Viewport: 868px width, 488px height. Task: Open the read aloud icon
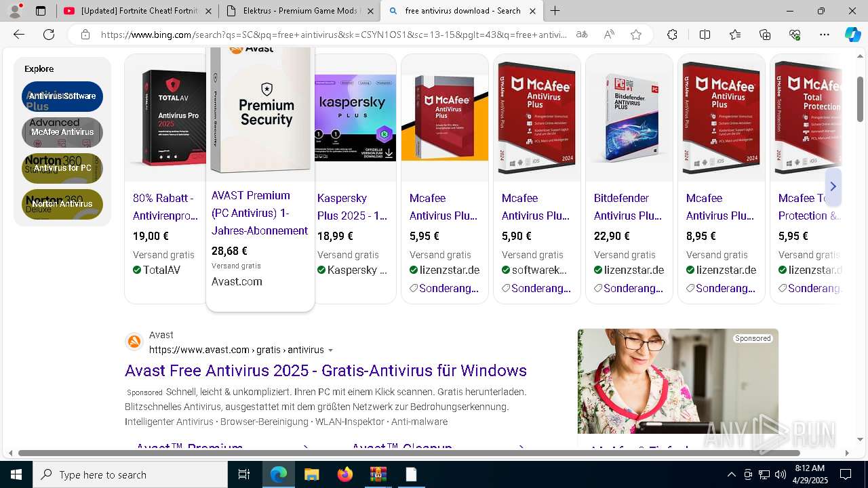coord(609,35)
